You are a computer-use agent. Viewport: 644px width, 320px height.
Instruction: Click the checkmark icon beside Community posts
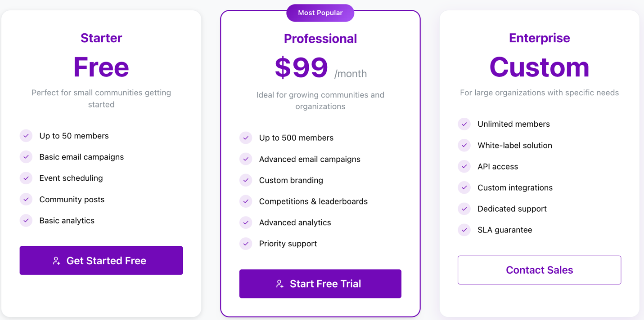(26, 199)
